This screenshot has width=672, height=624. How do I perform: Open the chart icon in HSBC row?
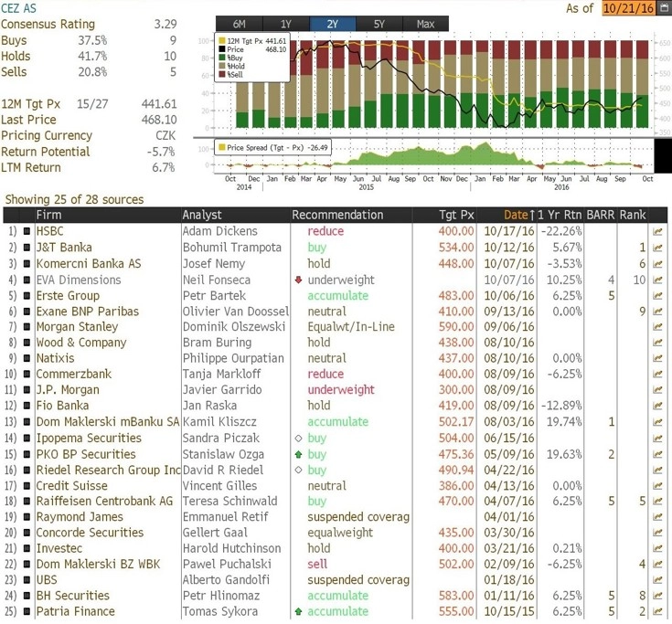(x=656, y=232)
